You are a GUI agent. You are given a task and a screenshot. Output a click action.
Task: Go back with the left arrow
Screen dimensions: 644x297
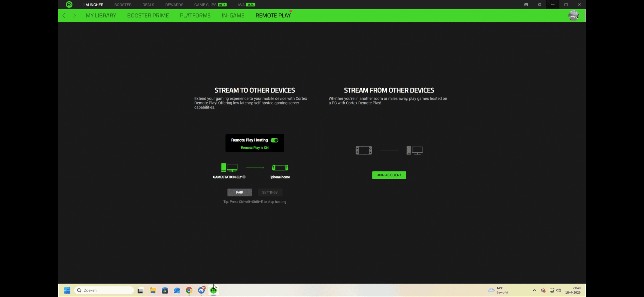coord(64,16)
